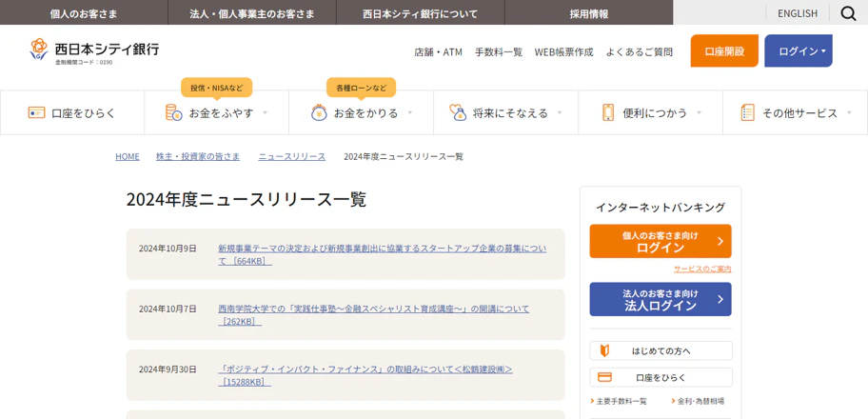Open the 法人・個人事業主のお客さま tab
This screenshot has width=868, height=419.
click(251, 13)
